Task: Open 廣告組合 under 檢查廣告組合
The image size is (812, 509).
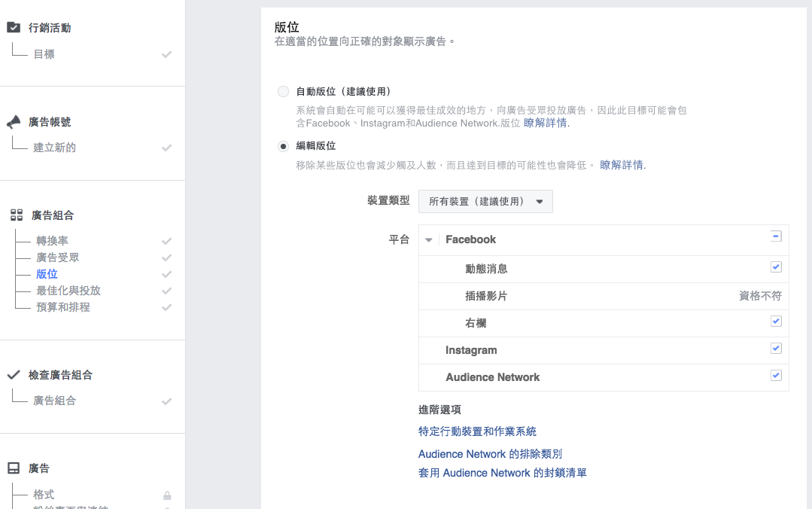Action: [54, 400]
